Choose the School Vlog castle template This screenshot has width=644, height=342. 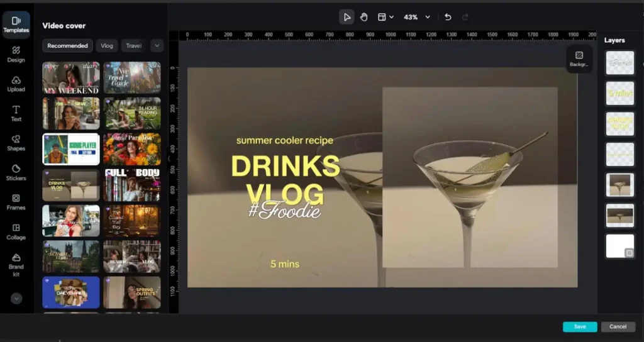[71, 256]
